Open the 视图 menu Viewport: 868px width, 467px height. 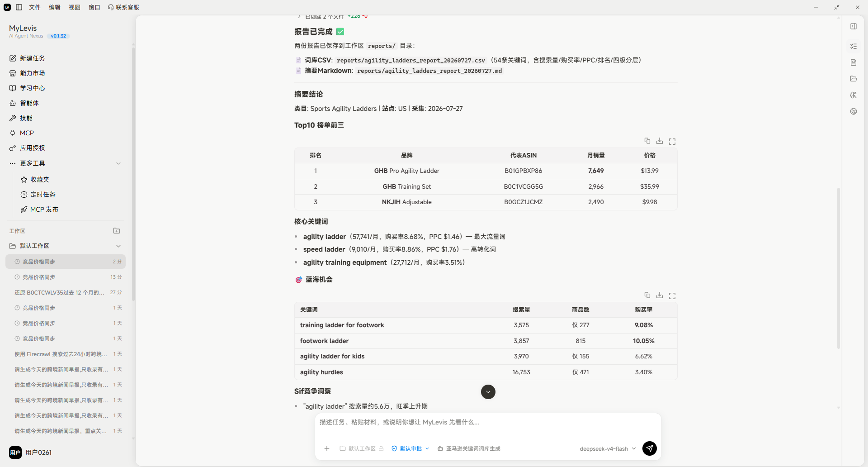click(x=75, y=7)
